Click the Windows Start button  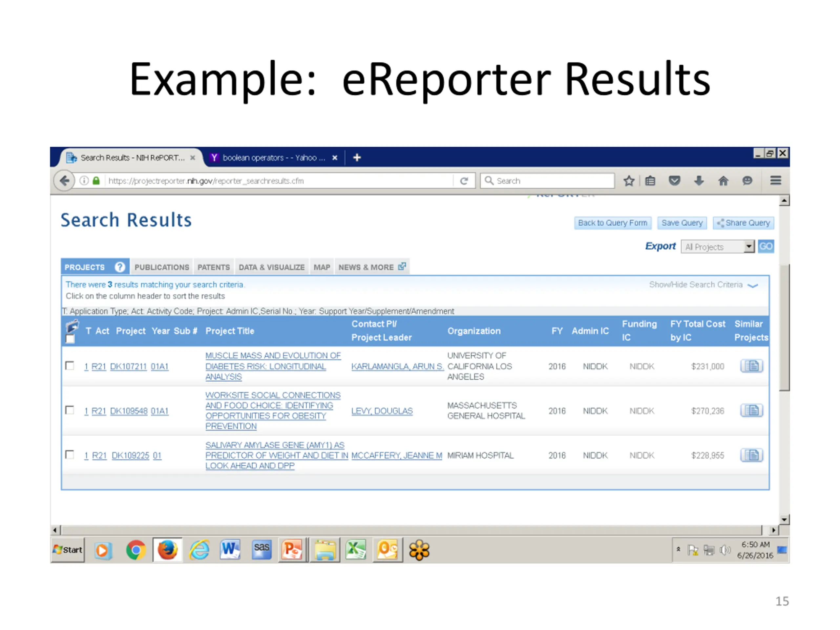click(x=68, y=550)
